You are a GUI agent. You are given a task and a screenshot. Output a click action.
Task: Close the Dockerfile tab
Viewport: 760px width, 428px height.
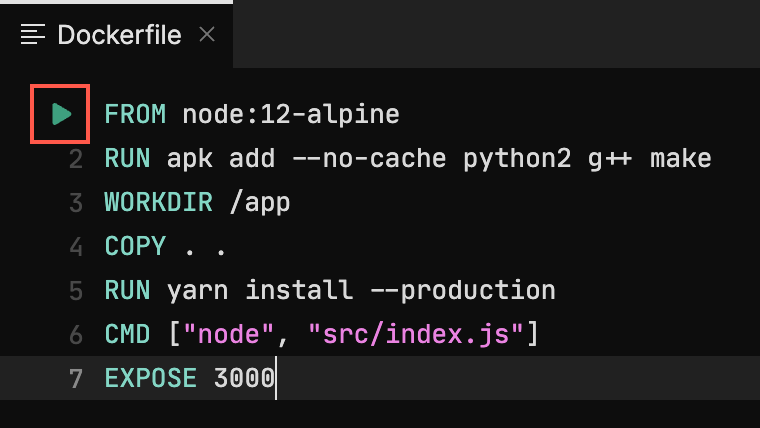(x=207, y=35)
